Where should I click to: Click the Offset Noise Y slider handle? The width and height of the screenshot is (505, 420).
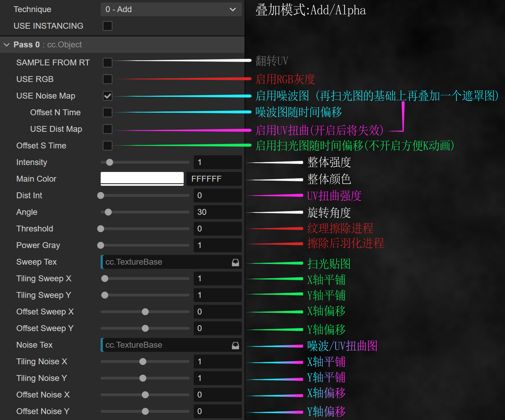click(x=145, y=411)
